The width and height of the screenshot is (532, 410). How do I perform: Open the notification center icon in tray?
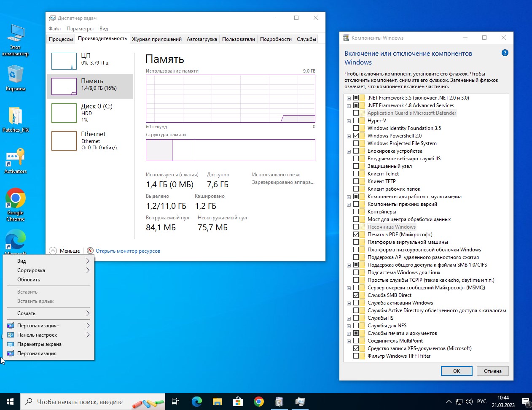tap(525, 402)
